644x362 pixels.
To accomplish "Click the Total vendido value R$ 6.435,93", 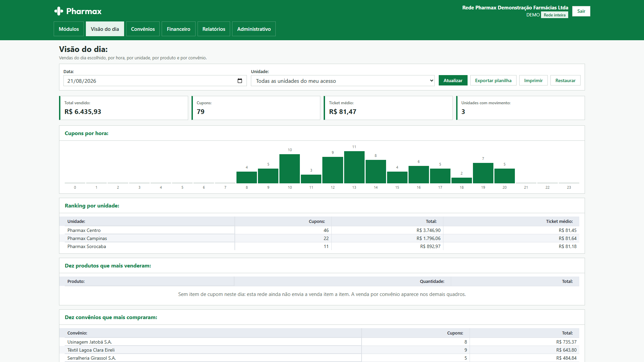I will tap(83, 112).
